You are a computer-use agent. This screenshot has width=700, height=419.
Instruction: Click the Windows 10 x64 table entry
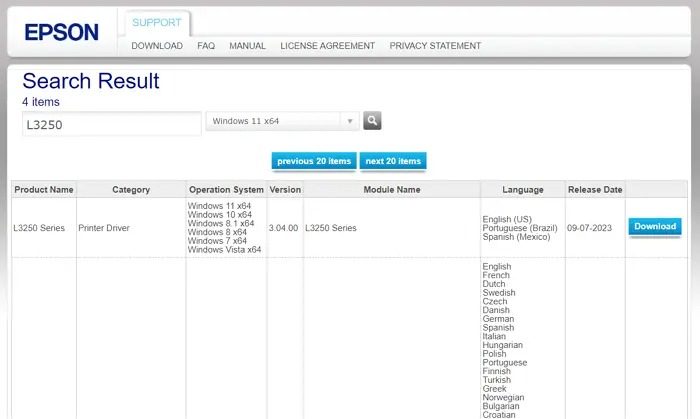pyautogui.click(x=220, y=215)
